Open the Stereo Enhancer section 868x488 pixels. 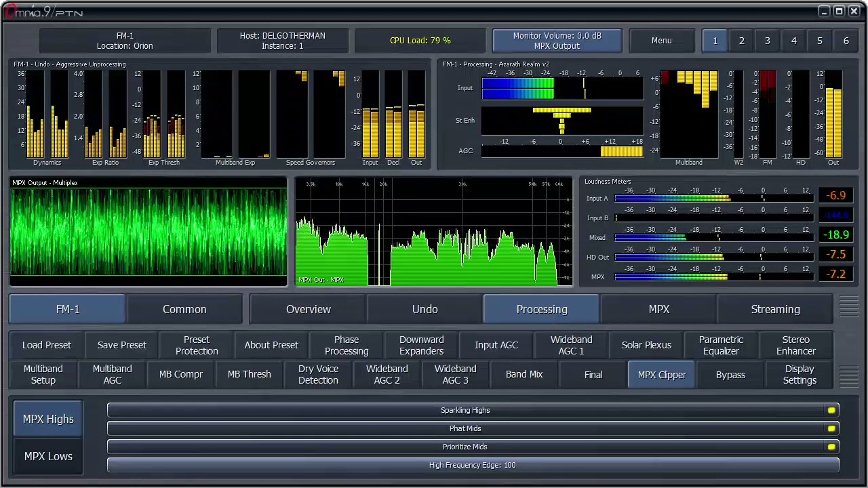(x=796, y=345)
